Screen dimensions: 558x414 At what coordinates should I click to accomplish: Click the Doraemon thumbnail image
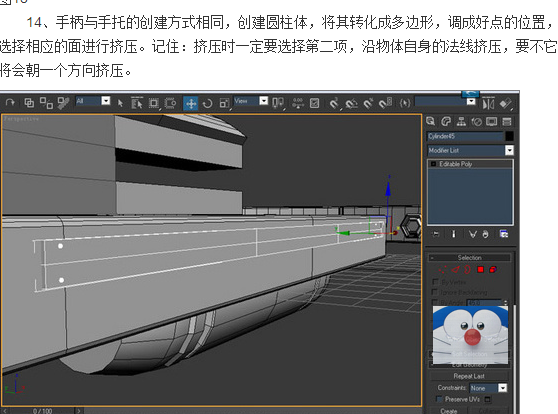point(470,335)
